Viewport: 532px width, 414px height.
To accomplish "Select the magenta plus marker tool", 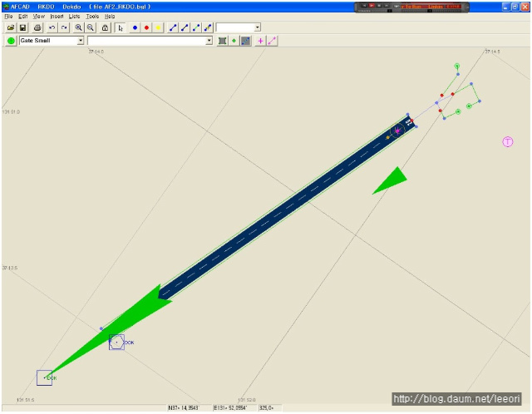I will (x=260, y=41).
